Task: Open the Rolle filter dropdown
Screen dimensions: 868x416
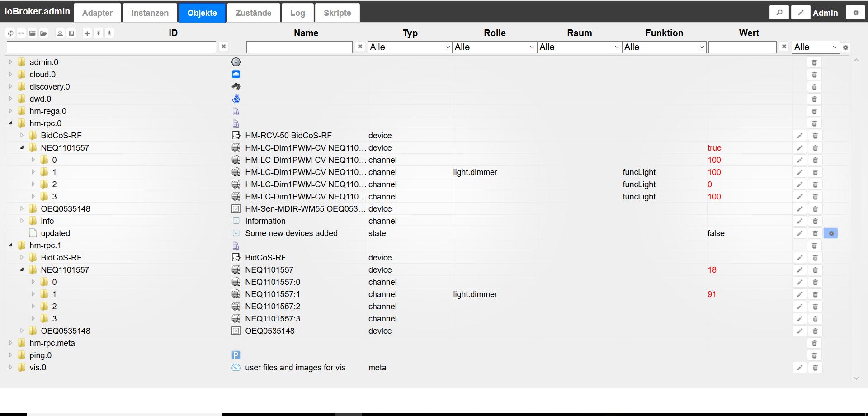Action: point(495,47)
